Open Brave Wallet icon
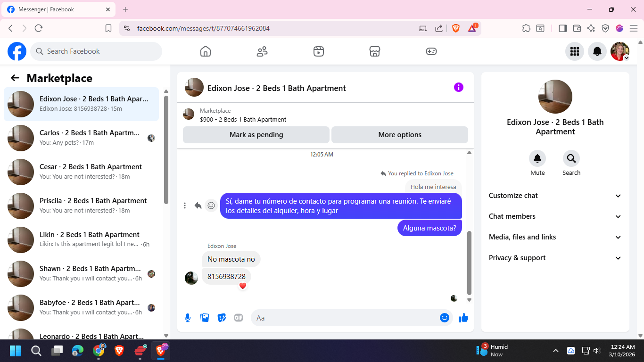Image resolution: width=644 pixels, height=362 pixels. 577,28
